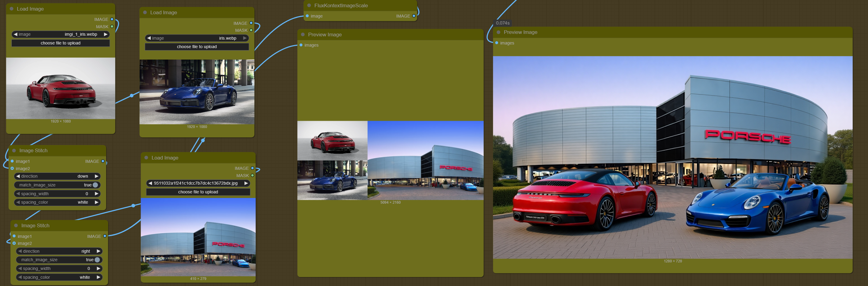Open blue Porsche preview in iris.webp Load Image node
Viewport: 868px width, 286px height.
[x=197, y=92]
